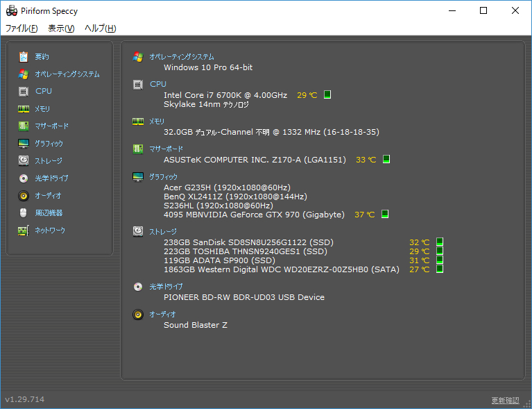
Task: Open the ヘルプ(H) menu
Action: (x=101, y=28)
